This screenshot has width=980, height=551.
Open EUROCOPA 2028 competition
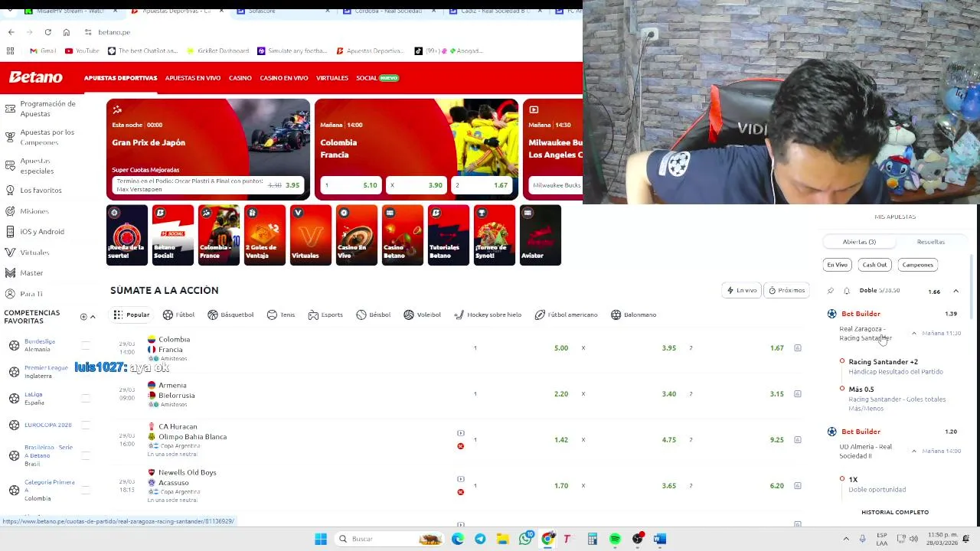[x=47, y=425]
